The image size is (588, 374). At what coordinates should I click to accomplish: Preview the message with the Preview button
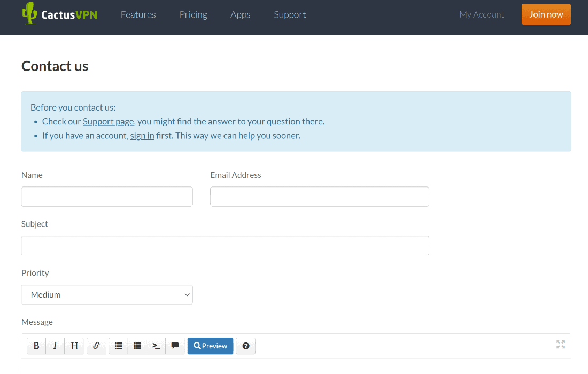coord(210,346)
